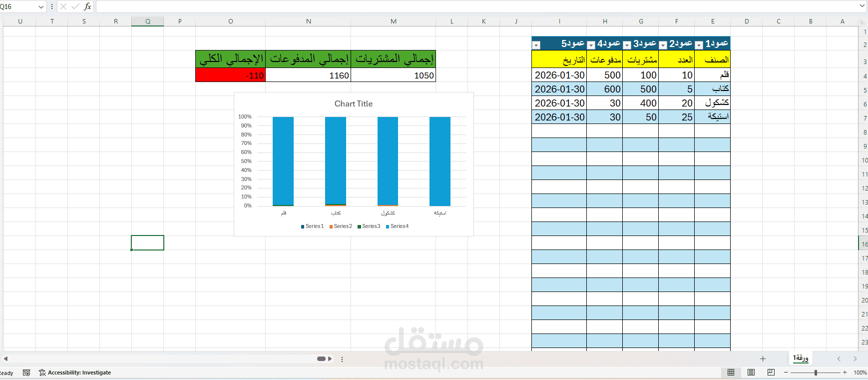Open the formula bar options dots
Screen dimensions: 868x380
tap(52, 6)
